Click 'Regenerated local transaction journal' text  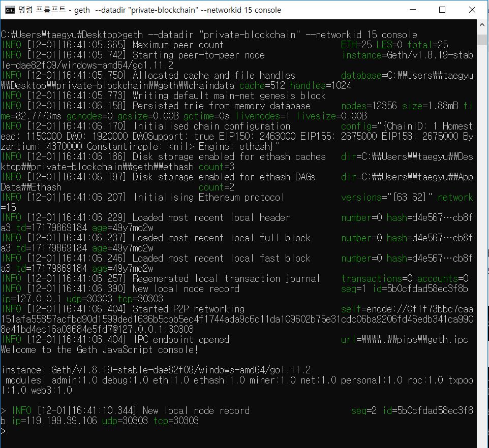[x=226, y=278]
